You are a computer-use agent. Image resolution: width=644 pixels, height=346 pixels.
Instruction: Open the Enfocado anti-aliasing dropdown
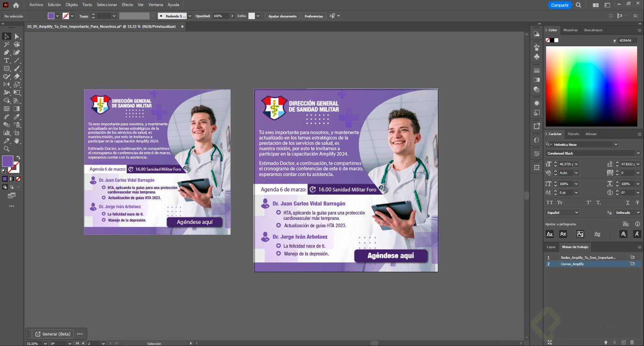(628, 213)
